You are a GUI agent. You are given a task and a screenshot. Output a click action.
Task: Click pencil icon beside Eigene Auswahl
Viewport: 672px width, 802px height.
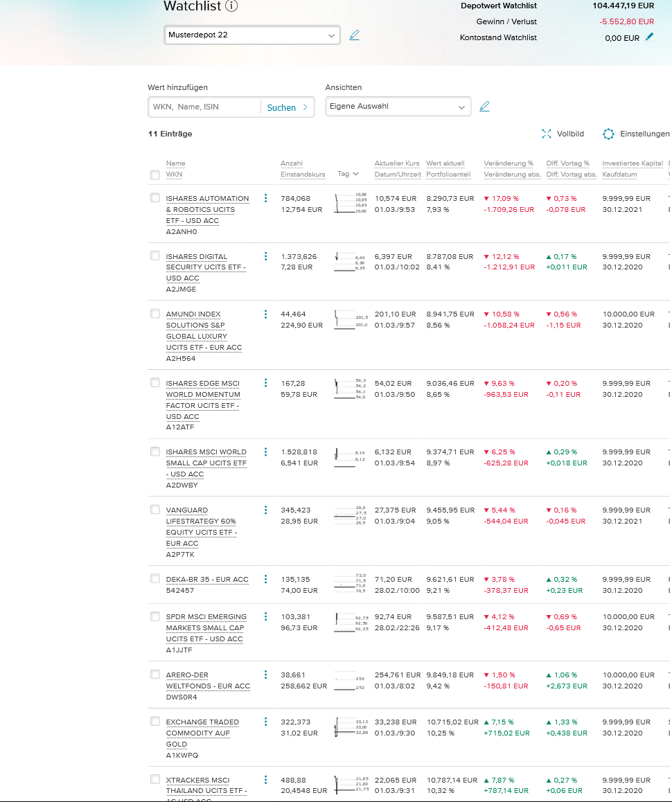click(x=484, y=107)
